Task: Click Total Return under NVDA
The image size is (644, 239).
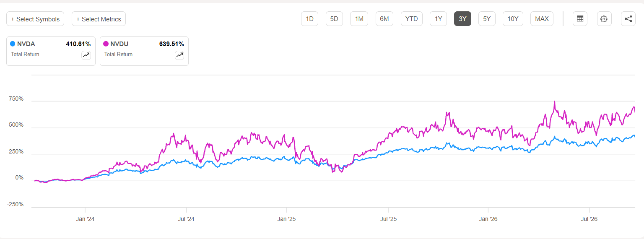Action: [x=25, y=54]
